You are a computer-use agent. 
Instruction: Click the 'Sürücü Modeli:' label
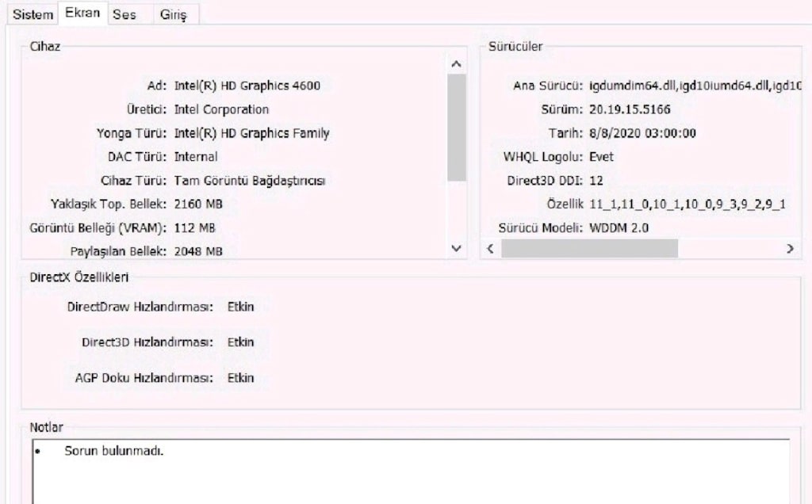[541, 227]
